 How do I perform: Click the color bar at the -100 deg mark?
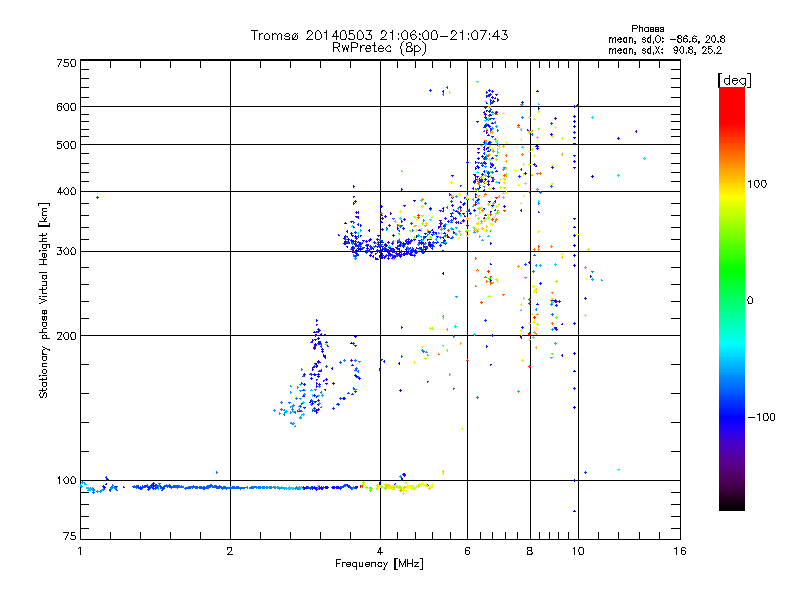click(732, 417)
